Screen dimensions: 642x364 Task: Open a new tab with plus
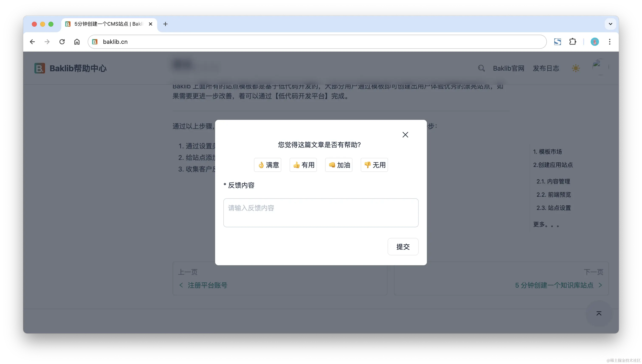165,24
